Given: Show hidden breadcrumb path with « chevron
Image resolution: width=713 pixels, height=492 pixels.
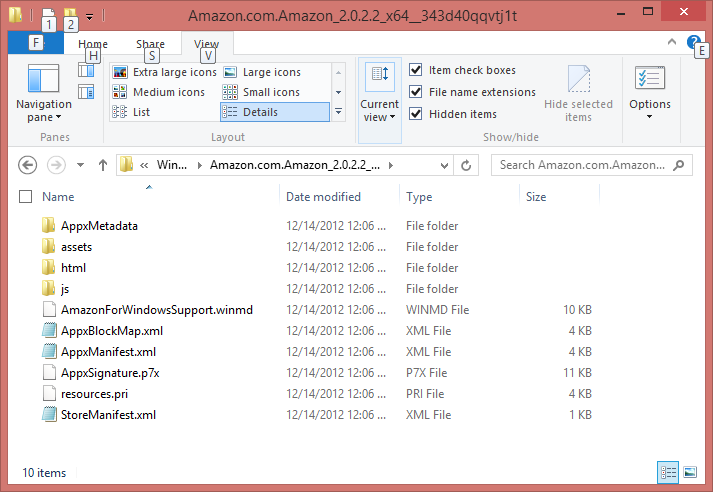Looking at the screenshot, I should point(144,165).
